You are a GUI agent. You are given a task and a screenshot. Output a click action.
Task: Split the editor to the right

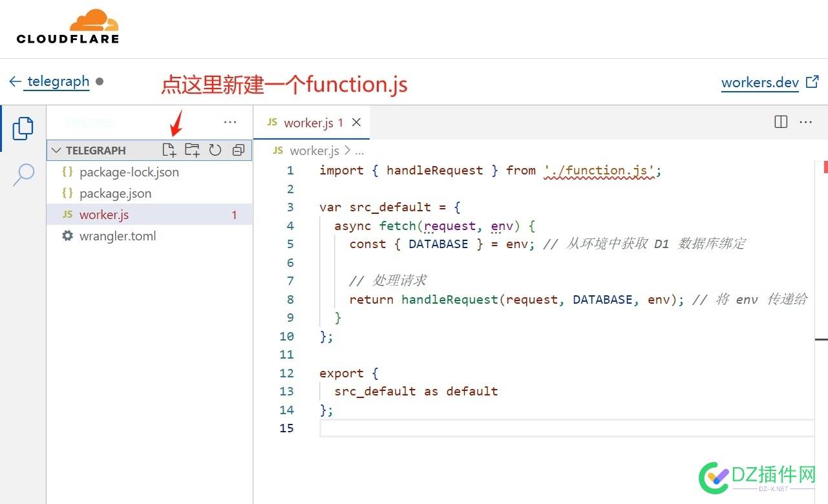click(x=781, y=122)
